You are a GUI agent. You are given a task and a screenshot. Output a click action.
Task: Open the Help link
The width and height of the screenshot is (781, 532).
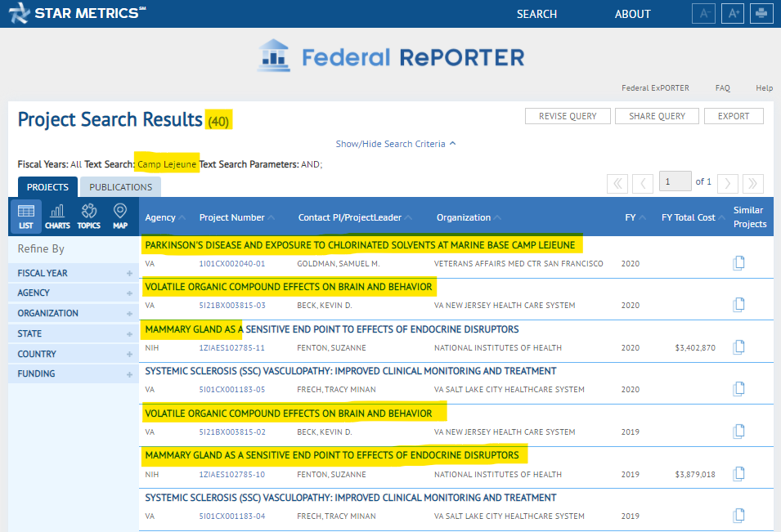[x=764, y=88]
